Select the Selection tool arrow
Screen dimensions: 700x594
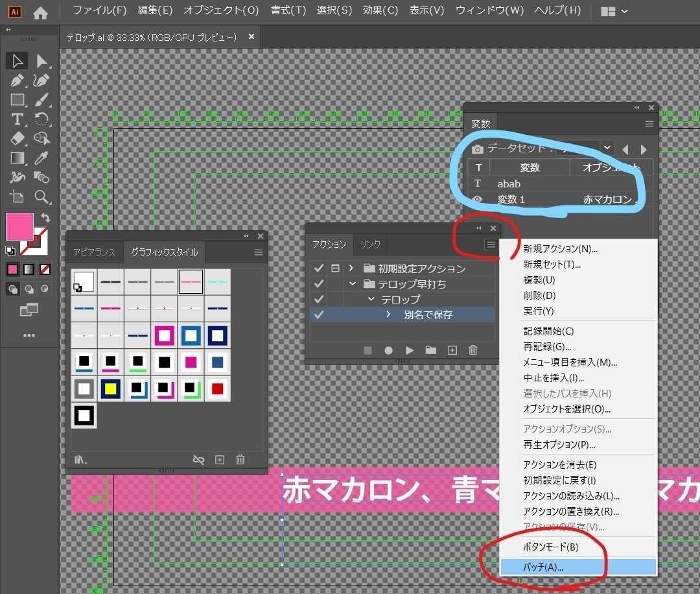coord(17,61)
